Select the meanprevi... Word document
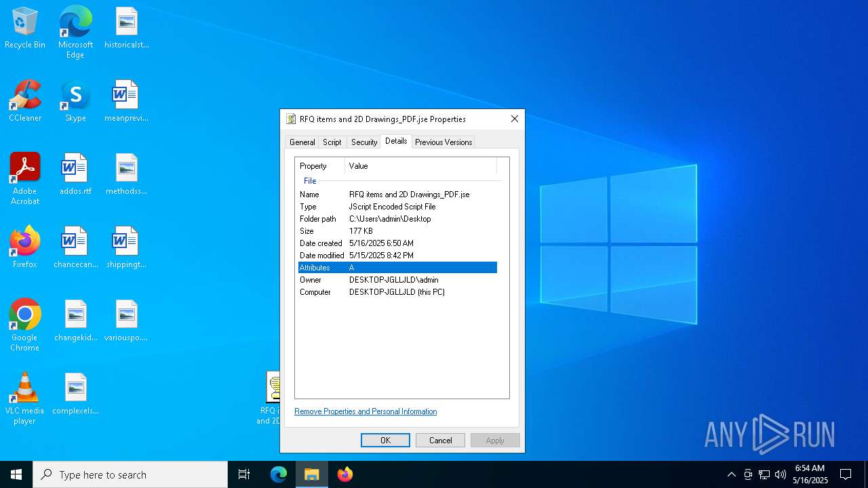The image size is (868, 488). (x=126, y=101)
